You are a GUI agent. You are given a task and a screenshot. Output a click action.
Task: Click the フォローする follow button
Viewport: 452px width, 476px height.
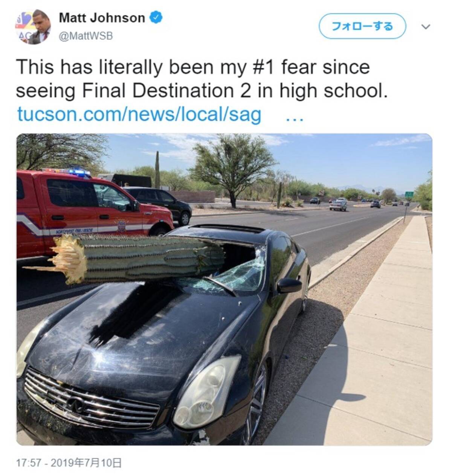point(362,26)
